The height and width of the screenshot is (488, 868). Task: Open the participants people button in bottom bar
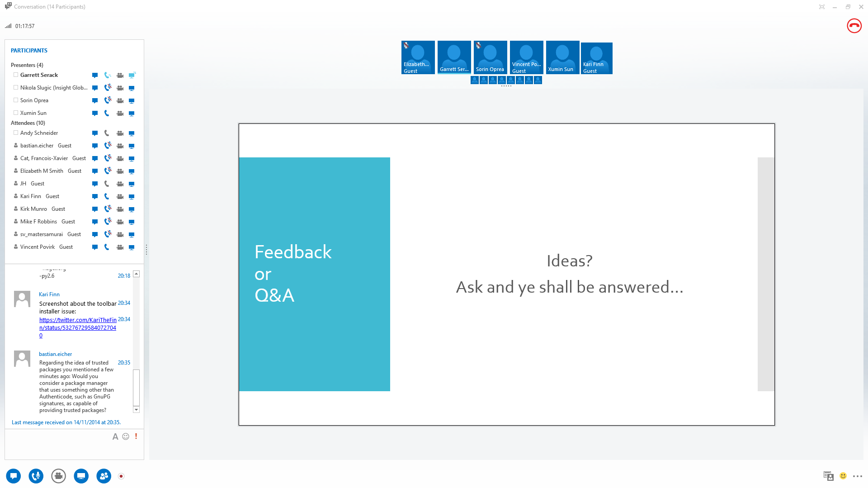[x=104, y=476]
